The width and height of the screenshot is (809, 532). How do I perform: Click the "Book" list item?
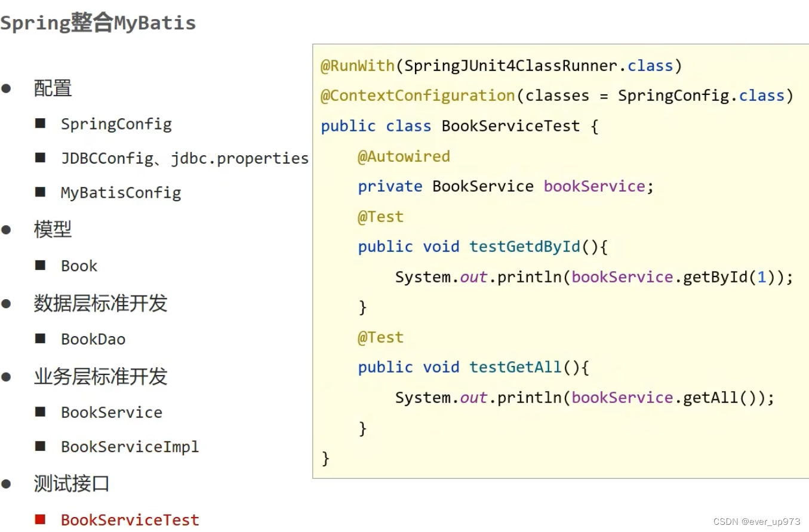[79, 266]
